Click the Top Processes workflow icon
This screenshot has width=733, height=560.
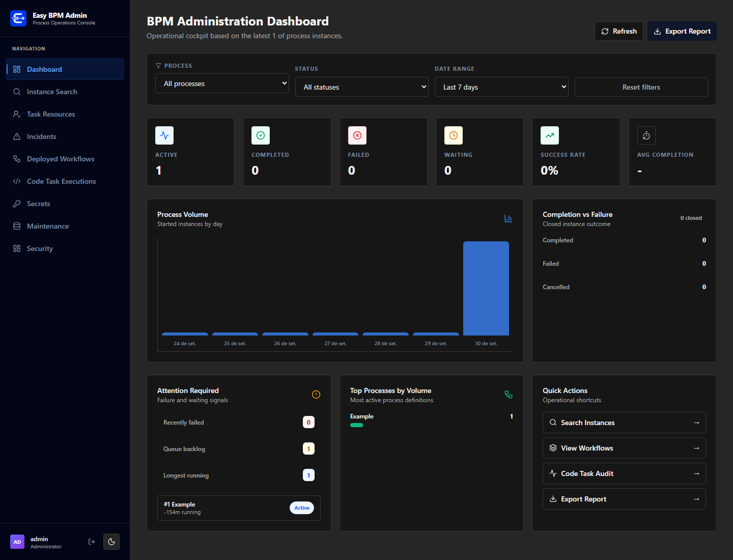pyautogui.click(x=509, y=395)
